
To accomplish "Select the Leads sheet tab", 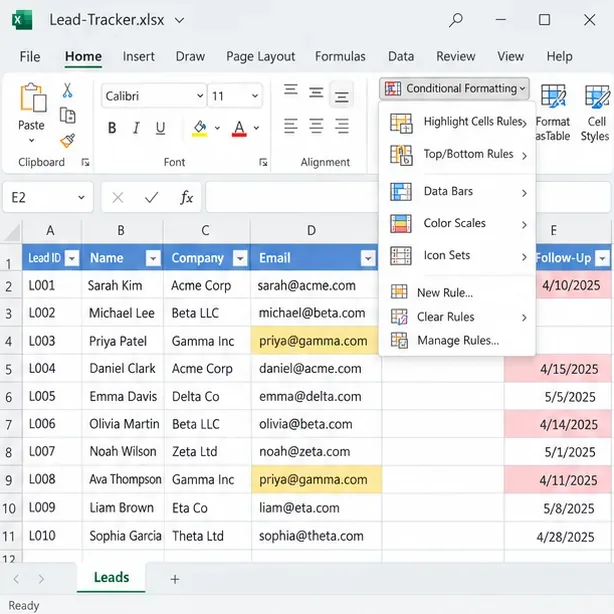I will coord(111,578).
